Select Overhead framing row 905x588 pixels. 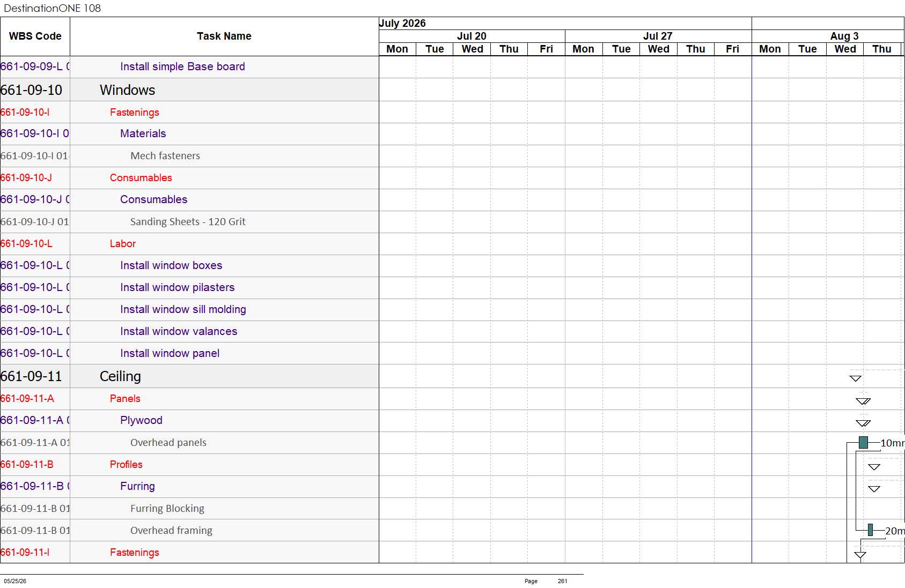(189, 530)
